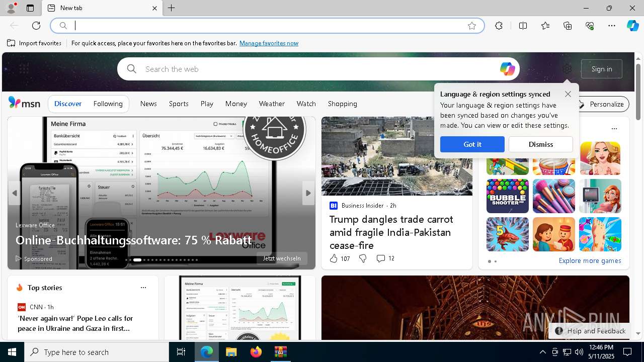This screenshot has height=362, width=644.
Task: Click the Search the web box
Action: [x=318, y=69]
